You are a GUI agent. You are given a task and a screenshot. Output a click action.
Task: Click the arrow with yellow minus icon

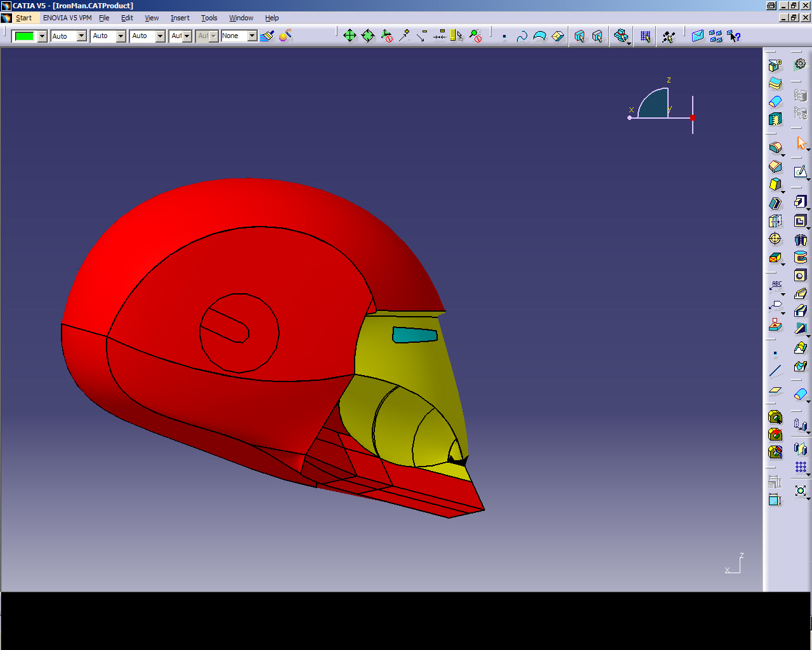click(x=422, y=36)
